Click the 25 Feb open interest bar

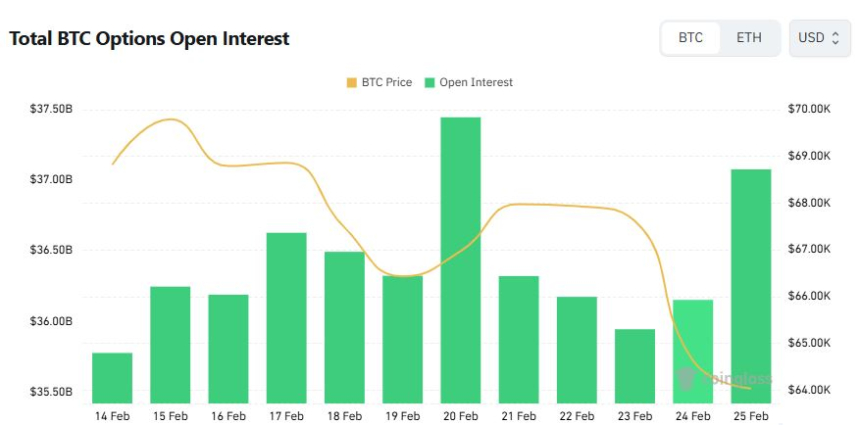pos(750,286)
